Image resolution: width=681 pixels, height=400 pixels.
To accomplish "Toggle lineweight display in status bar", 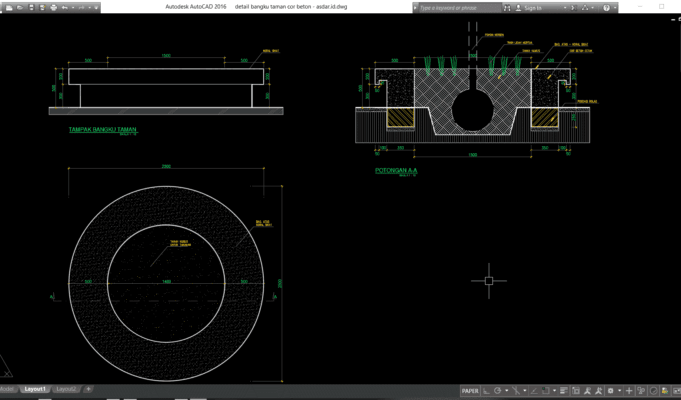I will coord(564,391).
